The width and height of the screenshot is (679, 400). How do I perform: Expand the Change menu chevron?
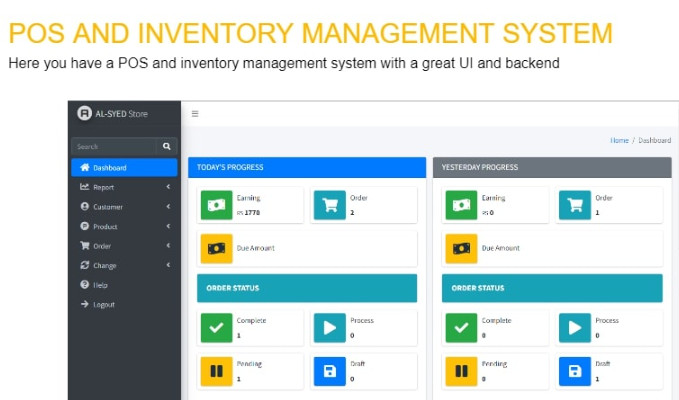tap(168, 265)
